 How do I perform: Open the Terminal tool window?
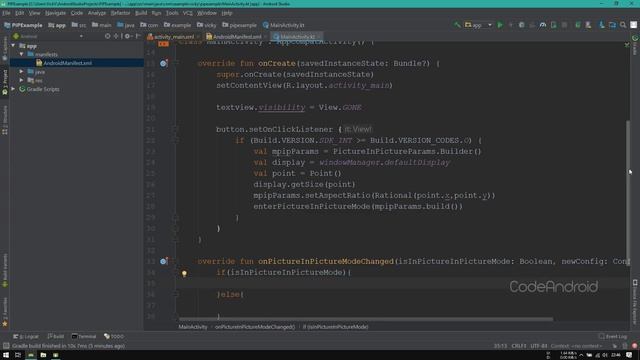coord(84,336)
